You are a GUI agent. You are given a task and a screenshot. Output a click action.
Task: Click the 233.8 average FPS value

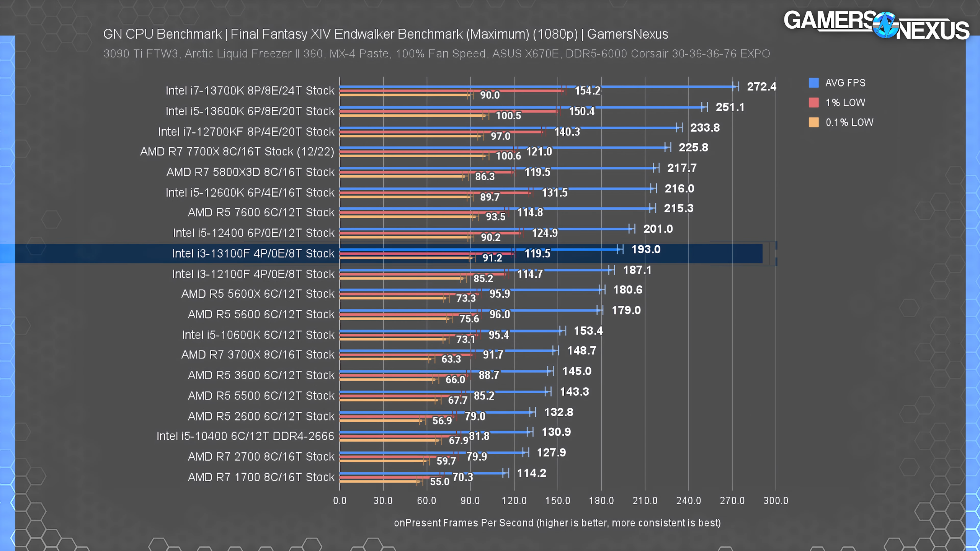click(x=705, y=128)
